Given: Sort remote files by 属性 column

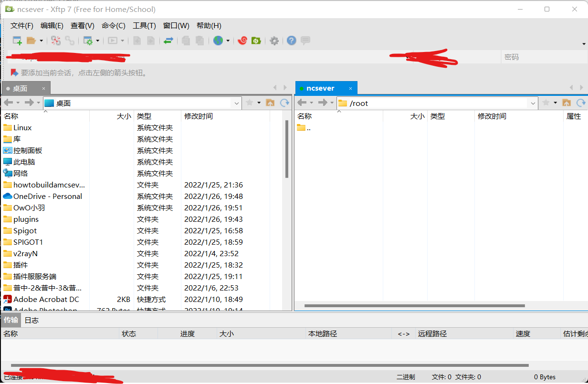Looking at the screenshot, I should coord(575,116).
